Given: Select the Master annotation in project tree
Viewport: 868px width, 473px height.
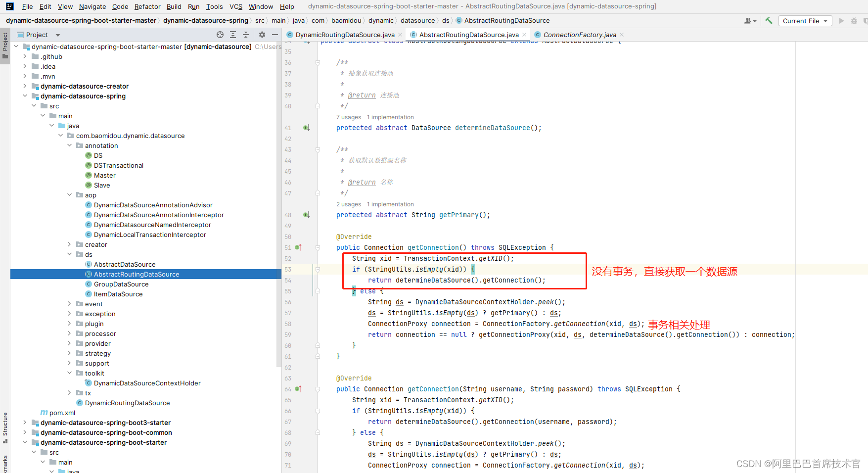Looking at the screenshot, I should [x=104, y=175].
